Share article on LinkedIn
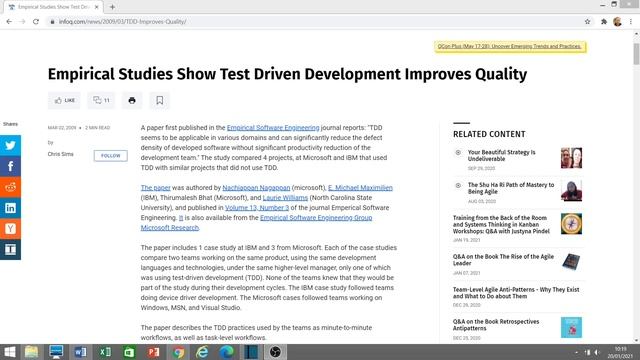This screenshot has width=640, height=360. tap(10, 208)
